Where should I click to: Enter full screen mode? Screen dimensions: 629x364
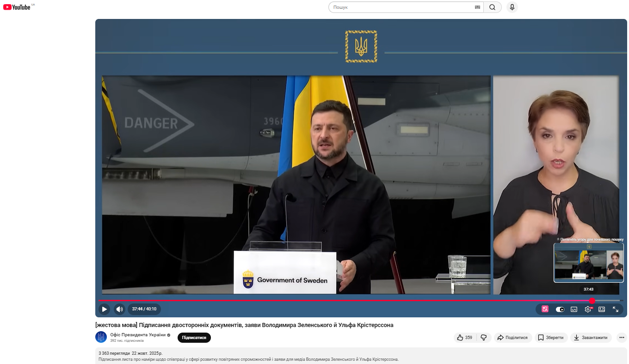point(616,309)
